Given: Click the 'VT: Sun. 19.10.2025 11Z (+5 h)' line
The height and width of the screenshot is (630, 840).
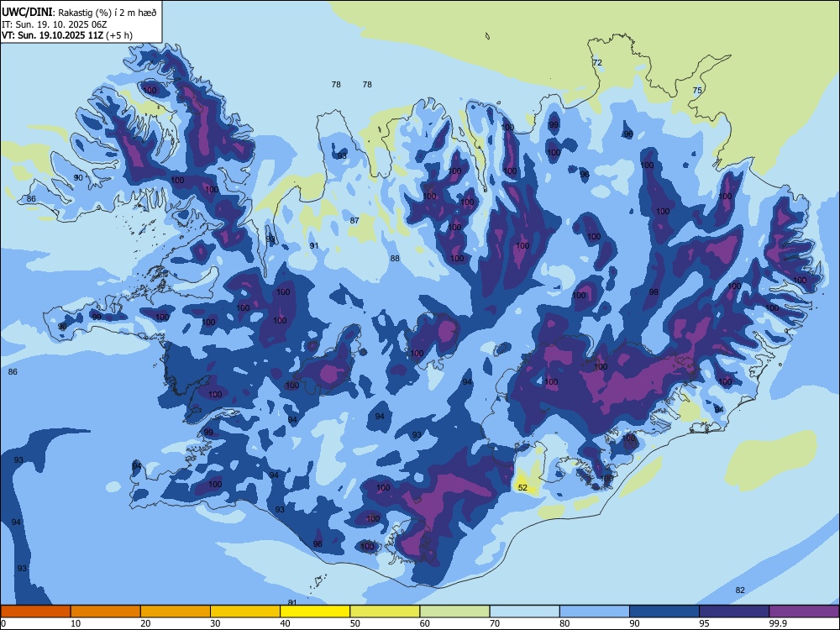Looking at the screenshot, I should point(67,35).
